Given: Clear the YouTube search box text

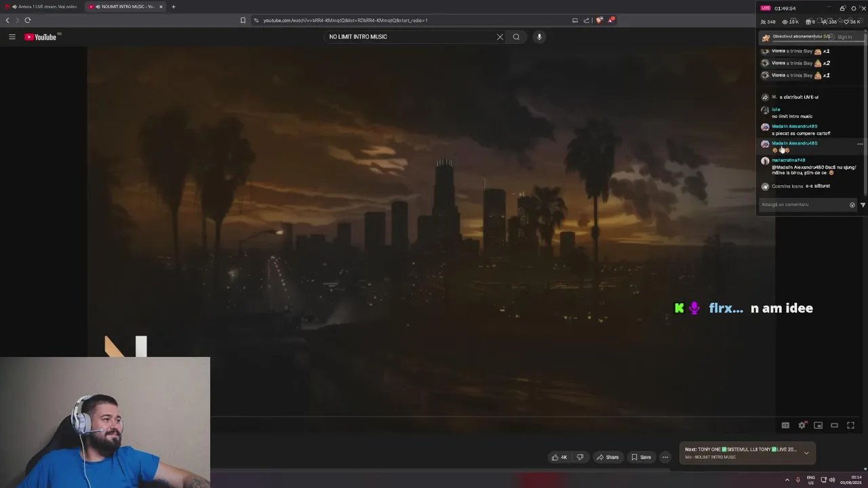Looking at the screenshot, I should (x=500, y=37).
